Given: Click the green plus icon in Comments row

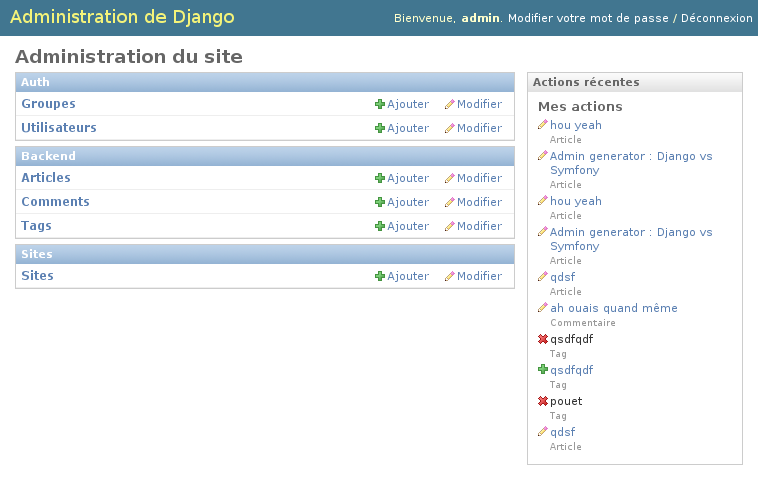Looking at the screenshot, I should click(x=380, y=202).
